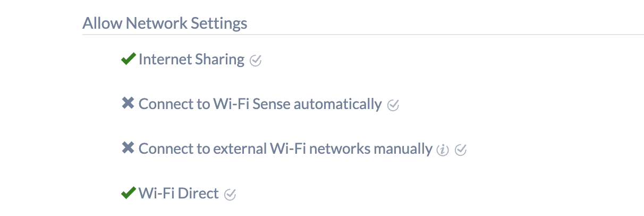Click the word "Sharing" in the first row
Screen dimensions: 644x216
tap(219, 60)
